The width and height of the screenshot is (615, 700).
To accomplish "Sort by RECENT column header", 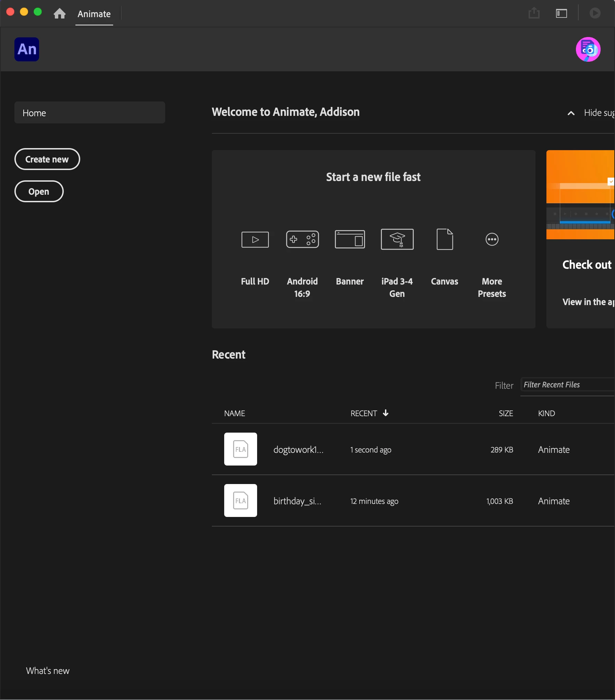I will pos(364,413).
